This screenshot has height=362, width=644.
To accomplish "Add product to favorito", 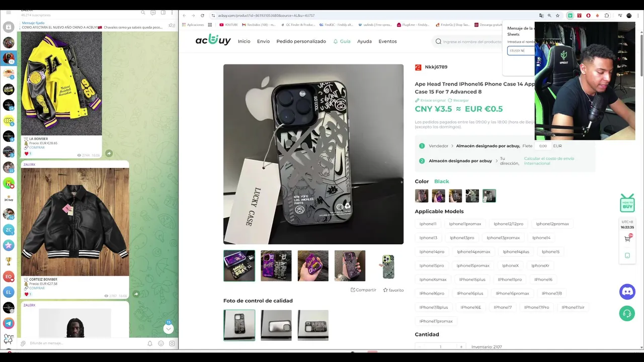I will (x=393, y=290).
